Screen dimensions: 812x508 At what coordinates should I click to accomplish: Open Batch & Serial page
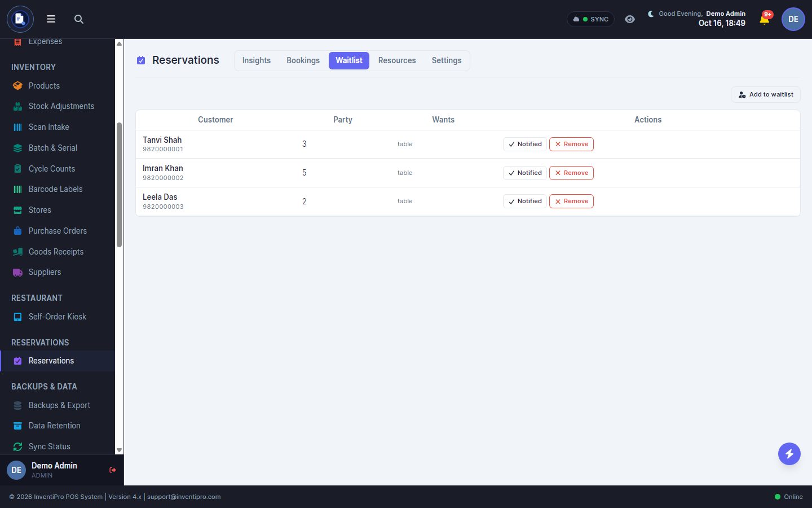[x=58, y=148]
